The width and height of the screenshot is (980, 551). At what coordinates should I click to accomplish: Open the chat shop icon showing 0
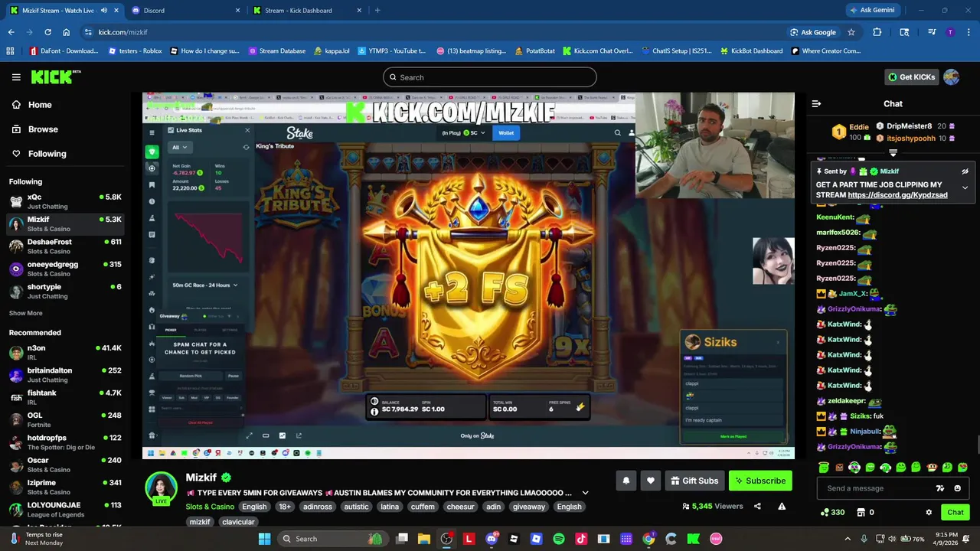(866, 512)
